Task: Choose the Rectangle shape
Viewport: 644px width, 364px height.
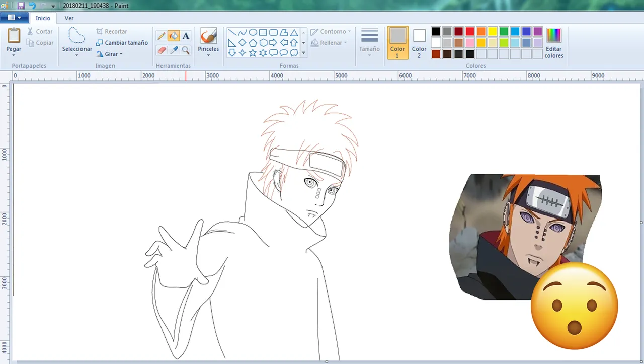Action: coord(263,32)
